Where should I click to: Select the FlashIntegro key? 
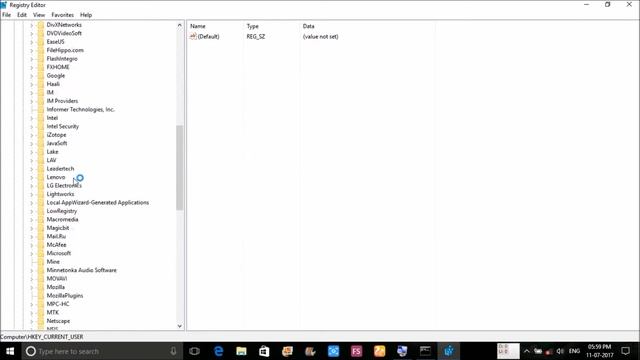click(62, 59)
